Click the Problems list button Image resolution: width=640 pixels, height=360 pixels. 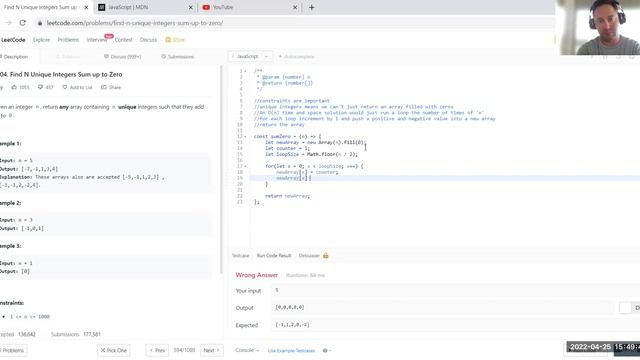[13, 351]
